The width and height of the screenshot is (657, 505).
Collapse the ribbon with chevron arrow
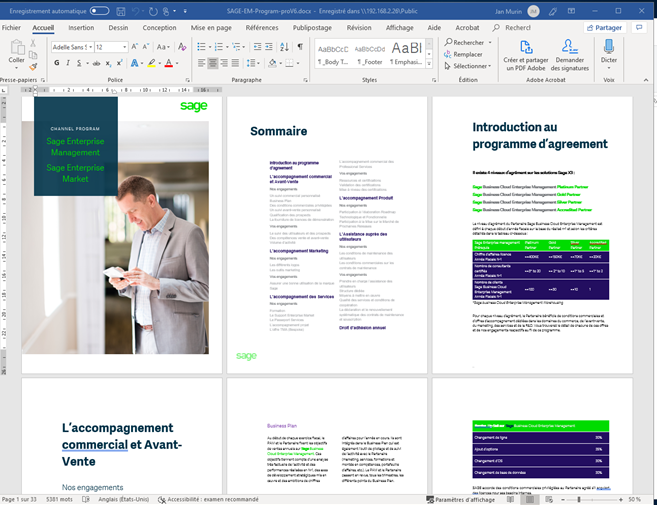(646, 80)
